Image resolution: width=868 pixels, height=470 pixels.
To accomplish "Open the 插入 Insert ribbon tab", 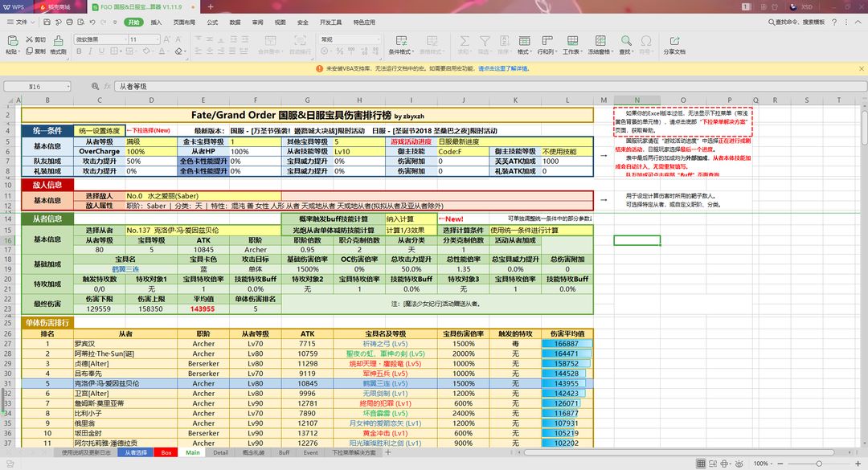I will tap(156, 22).
